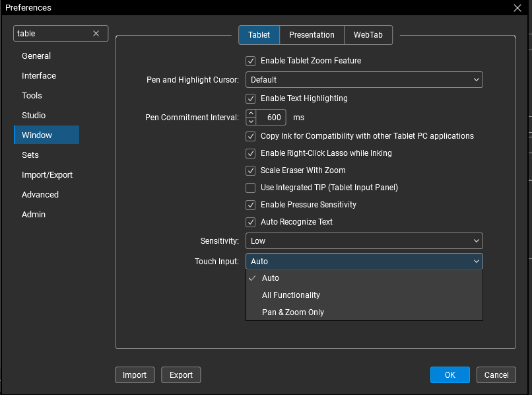Toggle Enable Text Highlighting checkbox

[x=250, y=98]
